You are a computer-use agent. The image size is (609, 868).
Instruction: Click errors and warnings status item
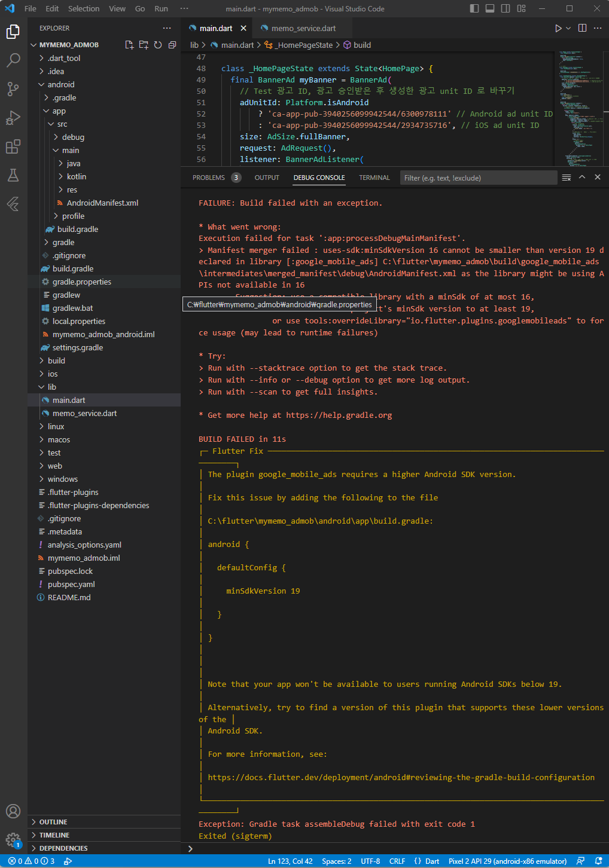tap(31, 861)
